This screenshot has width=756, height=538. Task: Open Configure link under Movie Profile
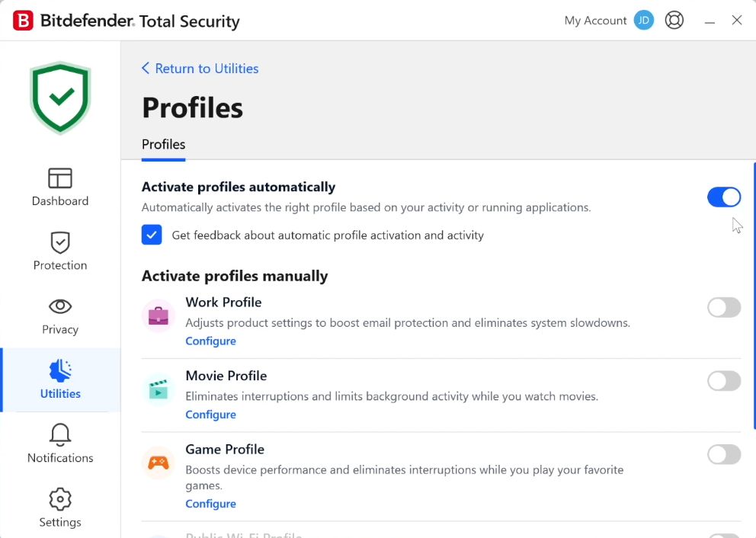[x=210, y=415]
